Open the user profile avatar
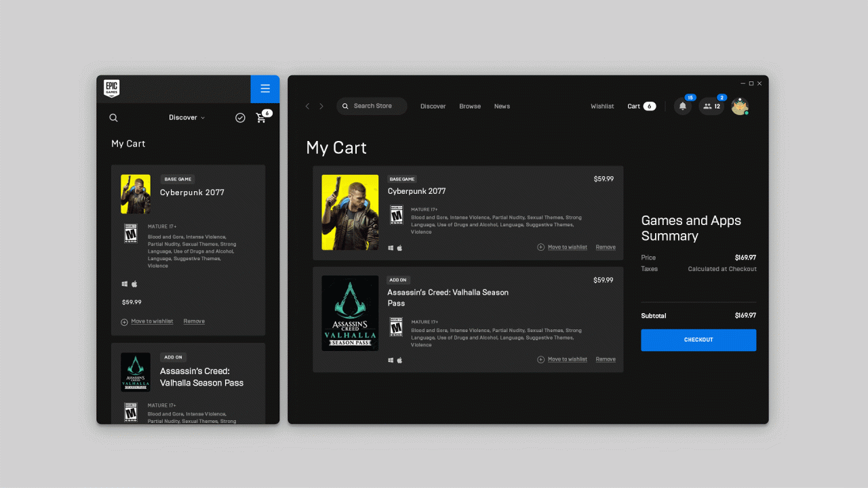The height and width of the screenshot is (488, 868). click(739, 106)
